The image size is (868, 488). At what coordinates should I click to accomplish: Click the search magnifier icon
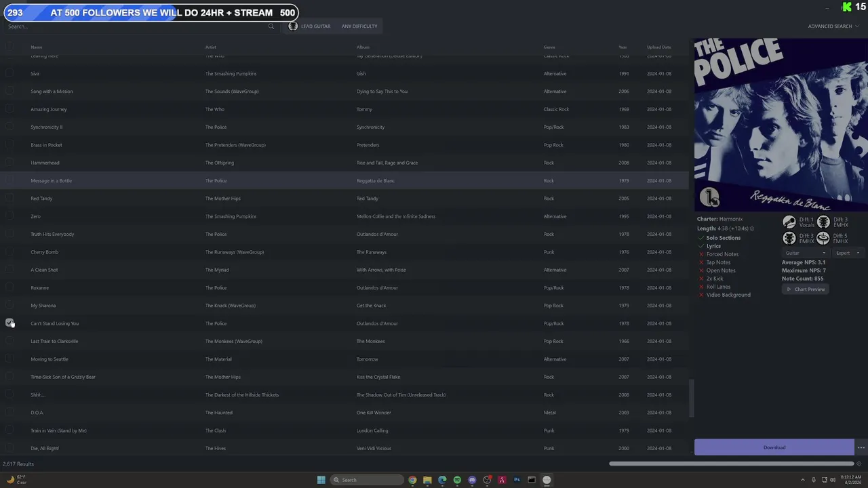click(271, 26)
